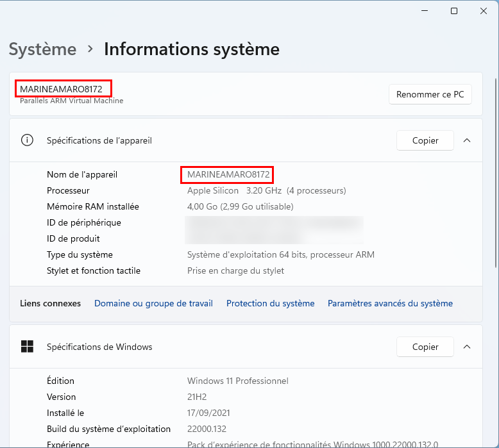Click the Liens connexes label
Image resolution: width=499 pixels, height=448 pixels.
click(50, 303)
